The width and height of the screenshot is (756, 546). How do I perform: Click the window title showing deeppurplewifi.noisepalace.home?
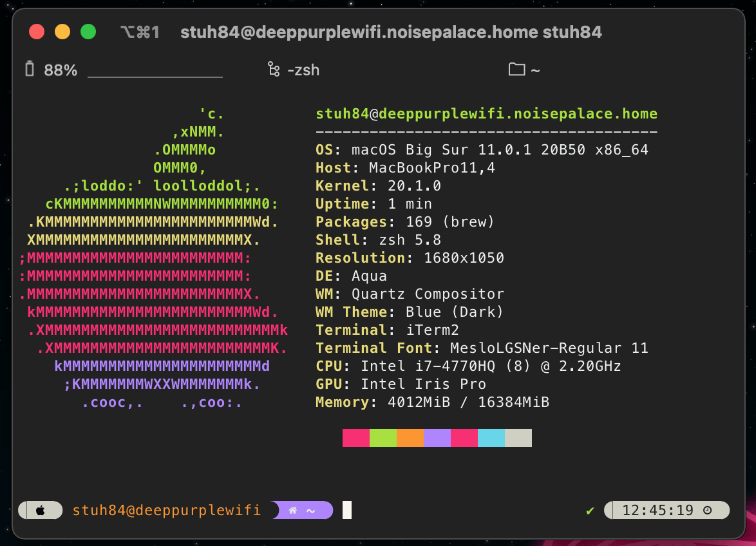[391, 32]
